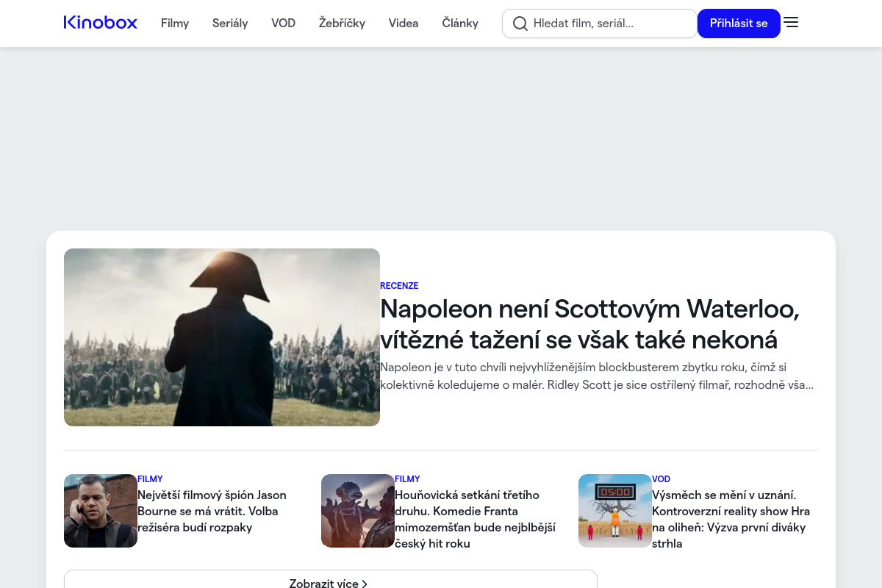Click FILMY label above Jason Bourne article
The height and width of the screenshot is (588, 882).
coord(150,479)
